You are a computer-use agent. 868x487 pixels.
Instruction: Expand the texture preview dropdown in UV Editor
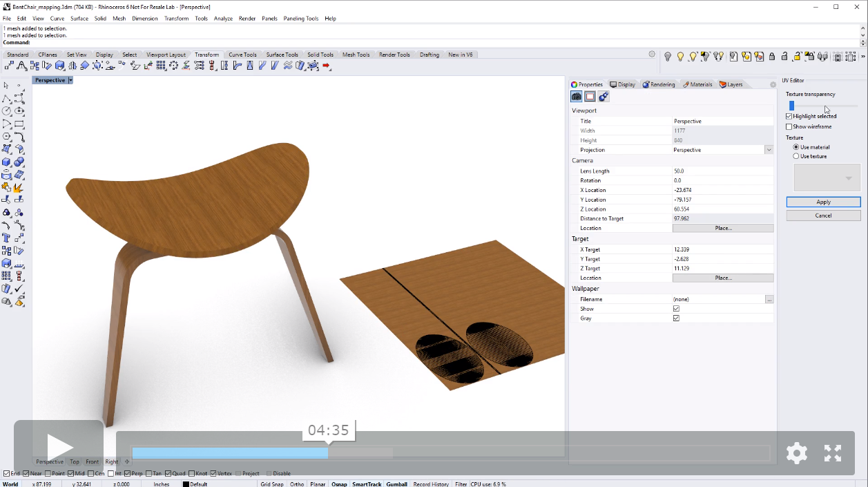coord(849,178)
